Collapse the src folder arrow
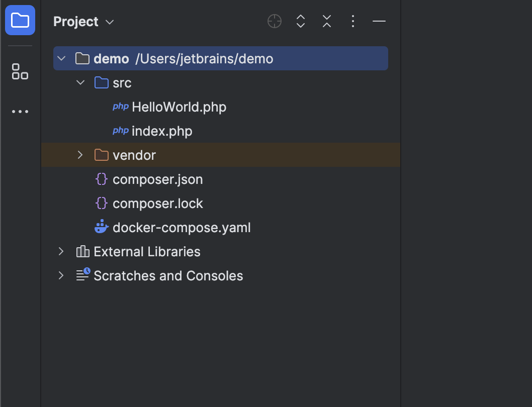Image resolution: width=532 pixels, height=407 pixels. coord(80,83)
